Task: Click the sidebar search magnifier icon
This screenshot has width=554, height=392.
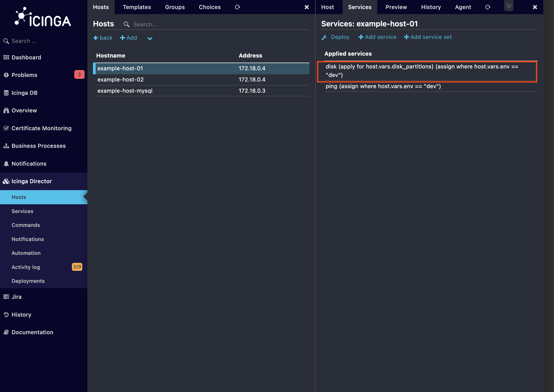Action: click(x=6, y=41)
